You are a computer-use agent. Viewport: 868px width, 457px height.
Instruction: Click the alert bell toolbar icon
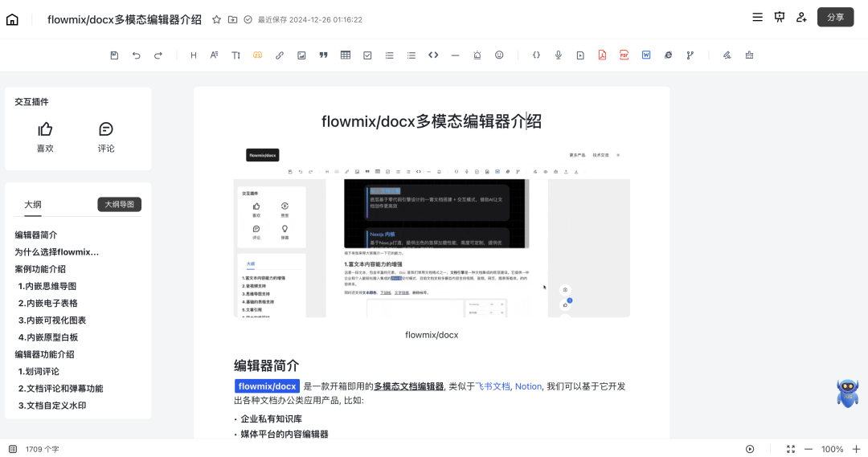(477, 55)
